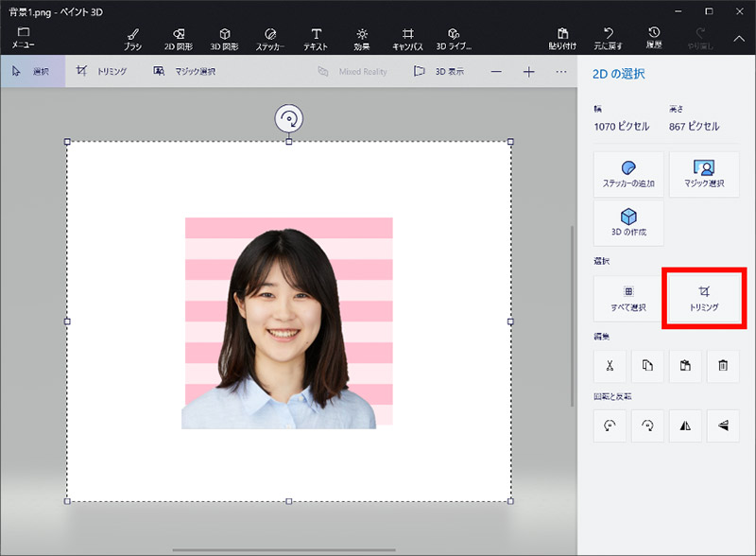This screenshot has width=756, height=556.
Task: Toggle the 選択 (Select) tool
Action: [x=32, y=71]
